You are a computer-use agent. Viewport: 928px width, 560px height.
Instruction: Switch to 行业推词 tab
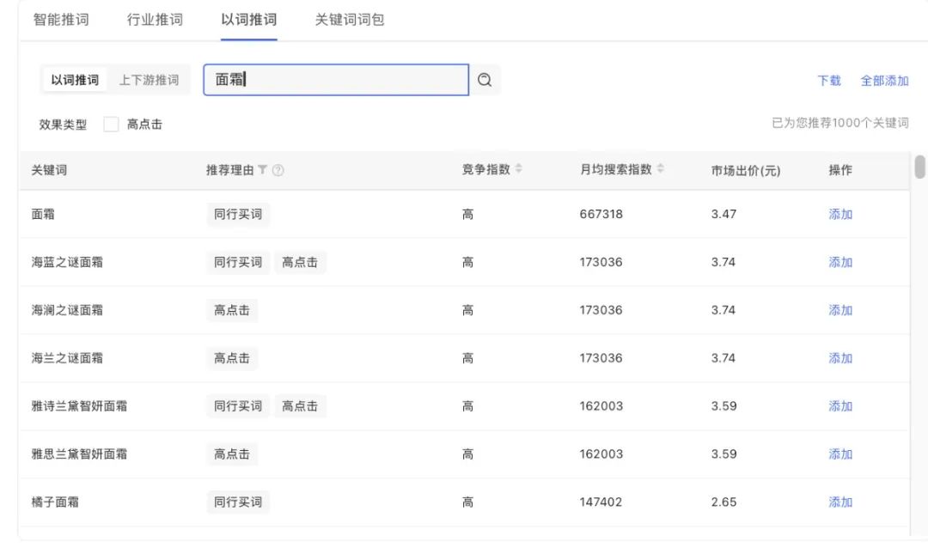click(x=155, y=20)
